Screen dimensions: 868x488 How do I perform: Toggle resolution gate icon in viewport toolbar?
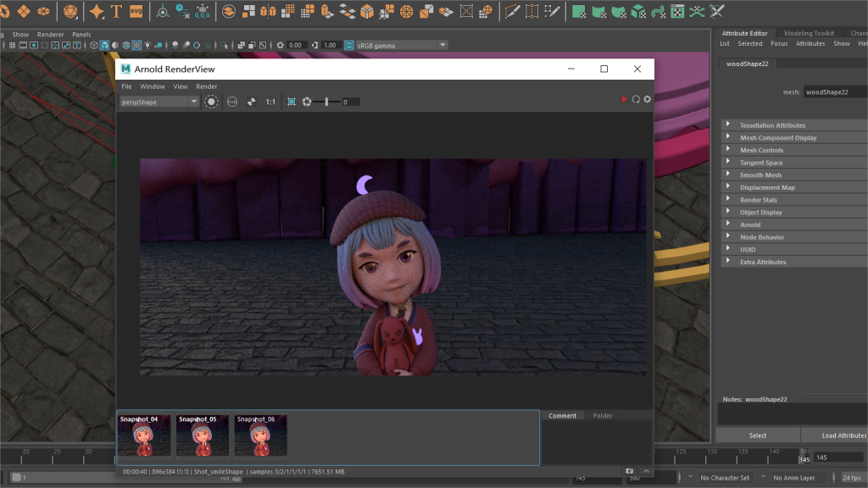(x=34, y=46)
